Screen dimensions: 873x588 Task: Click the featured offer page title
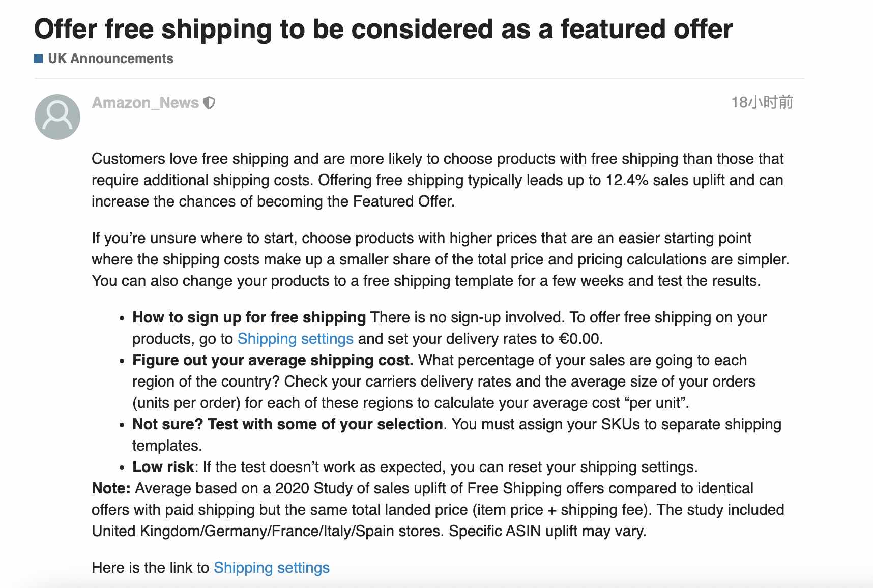tap(383, 29)
